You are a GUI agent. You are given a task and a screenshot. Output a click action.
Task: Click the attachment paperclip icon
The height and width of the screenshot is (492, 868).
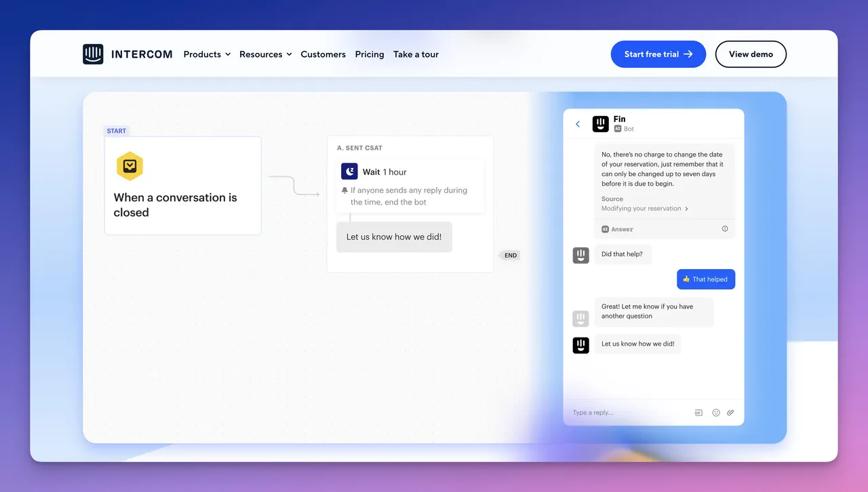(730, 413)
